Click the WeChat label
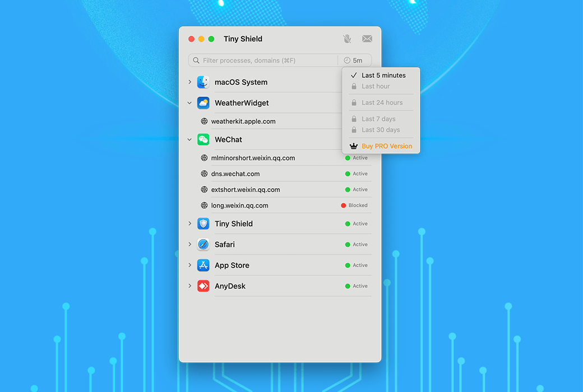This screenshot has height=392, width=583. click(228, 139)
